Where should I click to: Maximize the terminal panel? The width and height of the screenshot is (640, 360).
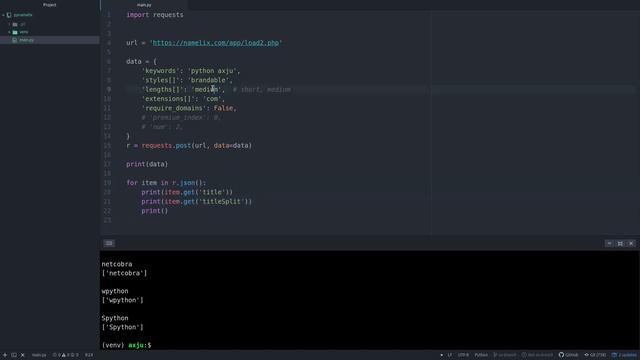click(x=620, y=243)
